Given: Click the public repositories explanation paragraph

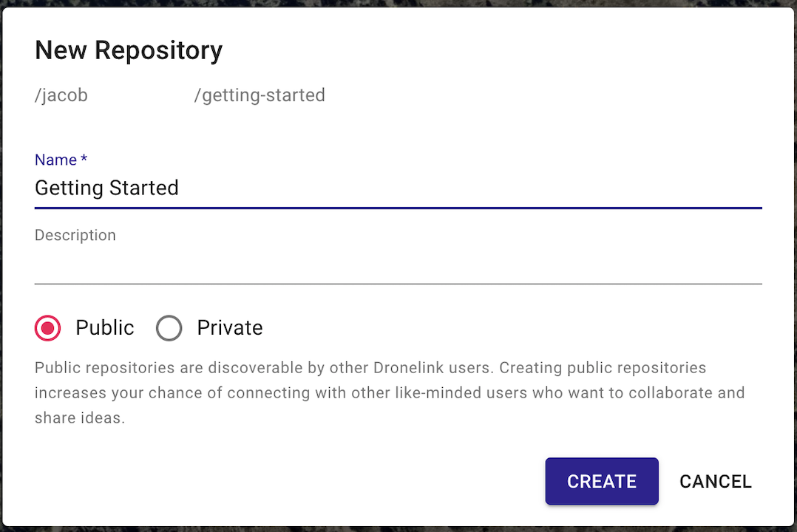Looking at the screenshot, I should [x=390, y=392].
